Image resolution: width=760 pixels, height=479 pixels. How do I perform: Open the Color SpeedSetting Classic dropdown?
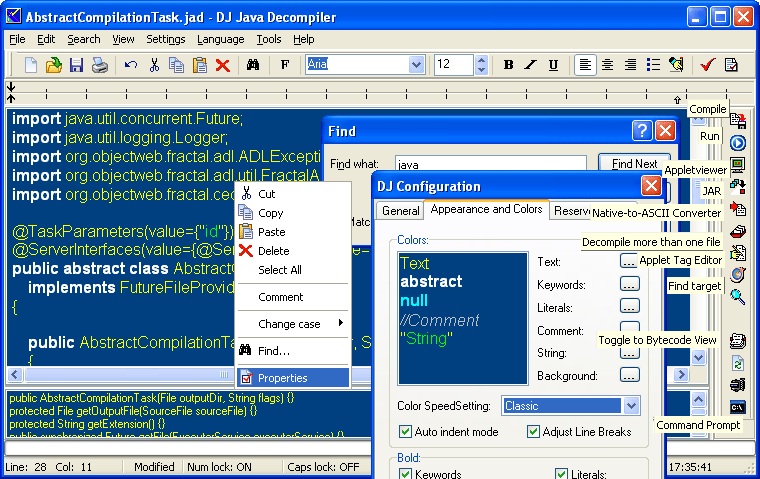(x=631, y=406)
